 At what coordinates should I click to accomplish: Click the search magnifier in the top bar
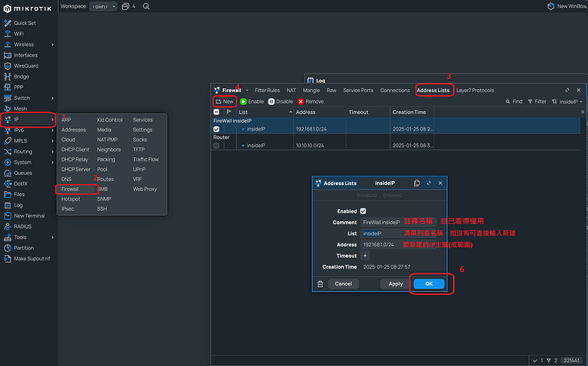[x=146, y=6]
